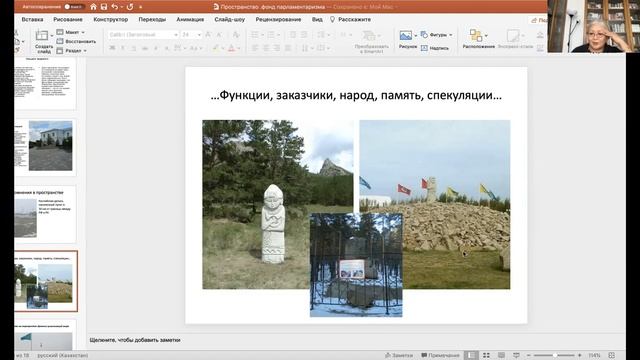Open the Рисование ribbon tab
The height and width of the screenshot is (360, 640).
point(68,19)
